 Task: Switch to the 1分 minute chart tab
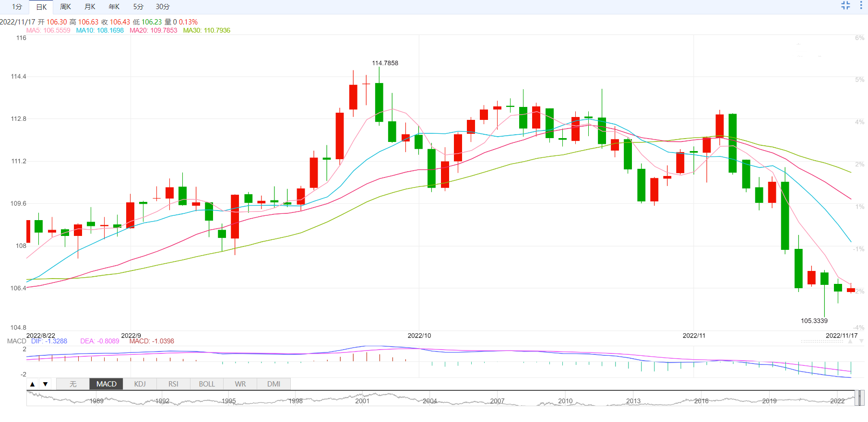(x=17, y=7)
